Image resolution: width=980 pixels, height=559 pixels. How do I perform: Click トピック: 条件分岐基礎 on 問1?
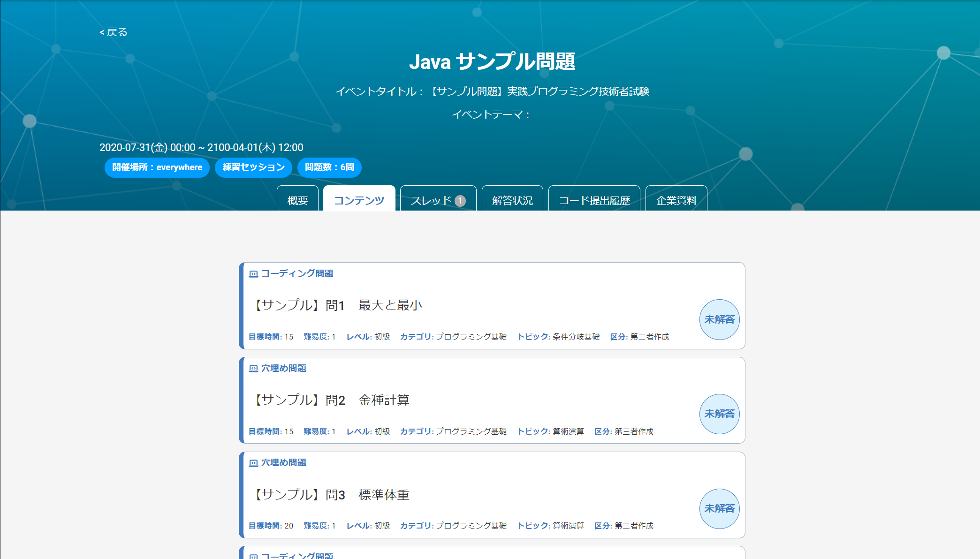pyautogui.click(x=558, y=337)
